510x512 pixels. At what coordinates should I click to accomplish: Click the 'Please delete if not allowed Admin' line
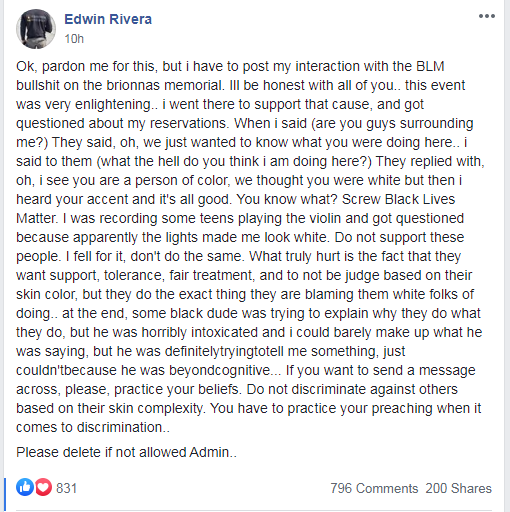(126, 452)
